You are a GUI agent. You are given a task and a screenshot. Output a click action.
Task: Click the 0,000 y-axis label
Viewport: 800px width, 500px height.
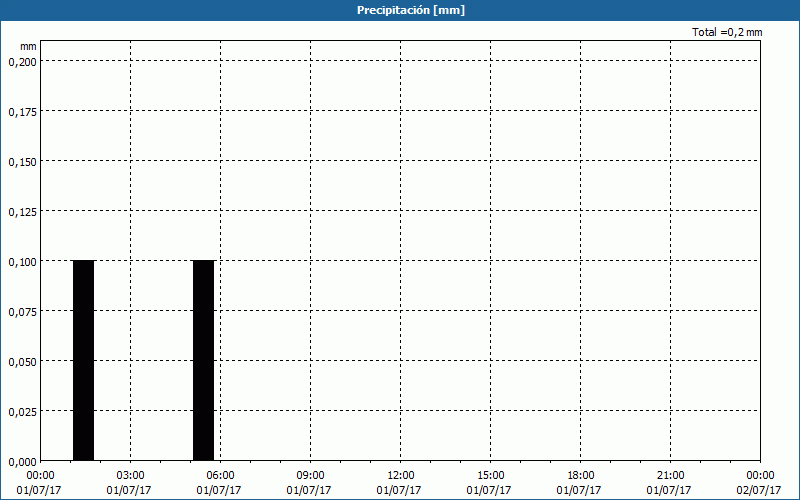23,462
